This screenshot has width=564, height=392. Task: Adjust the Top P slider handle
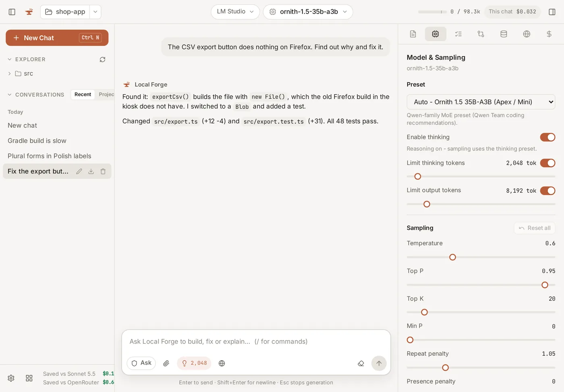pos(545,285)
